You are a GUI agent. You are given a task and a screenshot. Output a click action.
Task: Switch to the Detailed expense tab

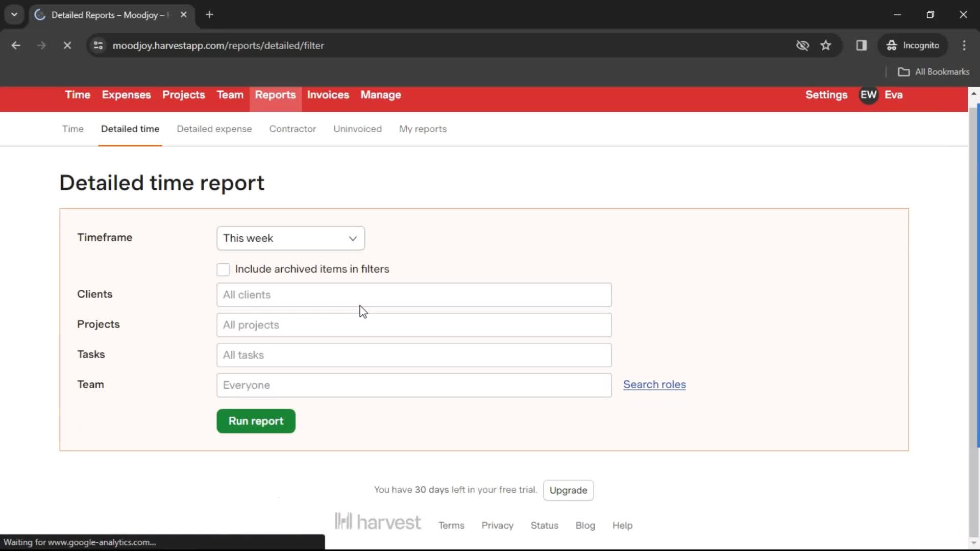pos(214,129)
